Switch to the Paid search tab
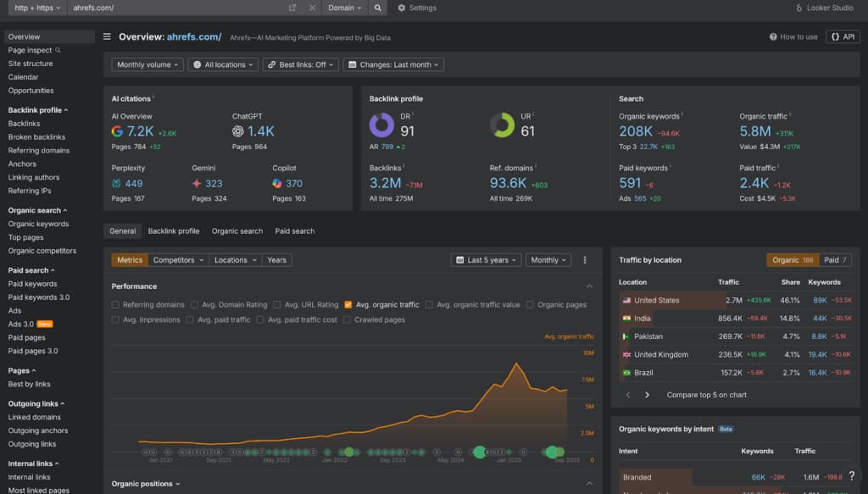 [x=294, y=231]
